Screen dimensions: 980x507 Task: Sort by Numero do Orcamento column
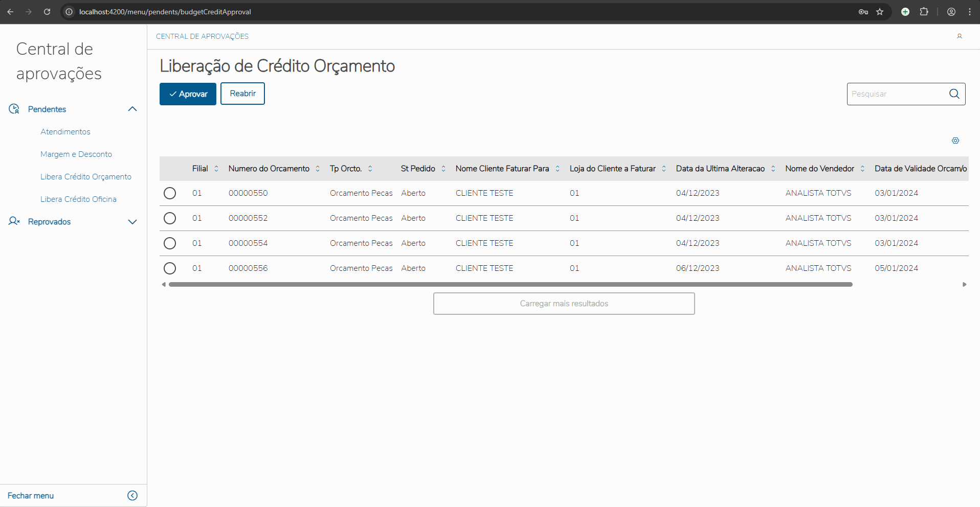[x=318, y=169]
